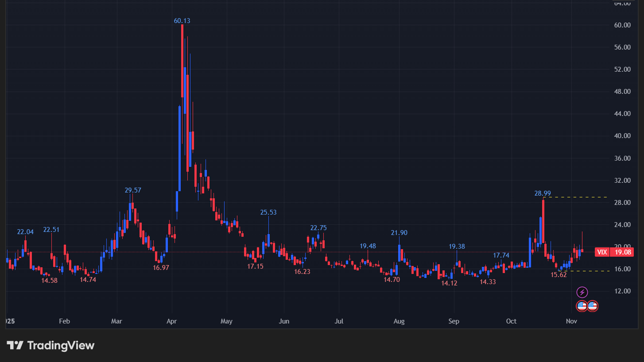Click the 29.57 March peak label
The width and height of the screenshot is (644, 362).
(x=133, y=190)
